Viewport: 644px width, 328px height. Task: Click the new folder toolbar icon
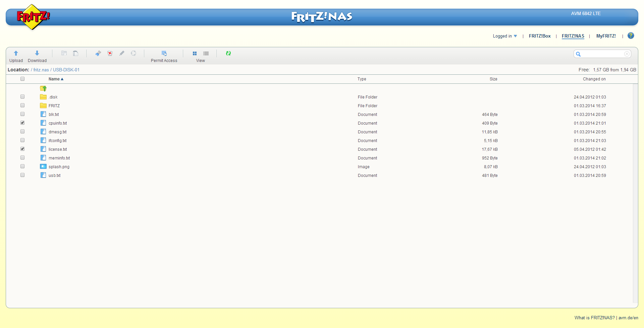click(x=64, y=53)
